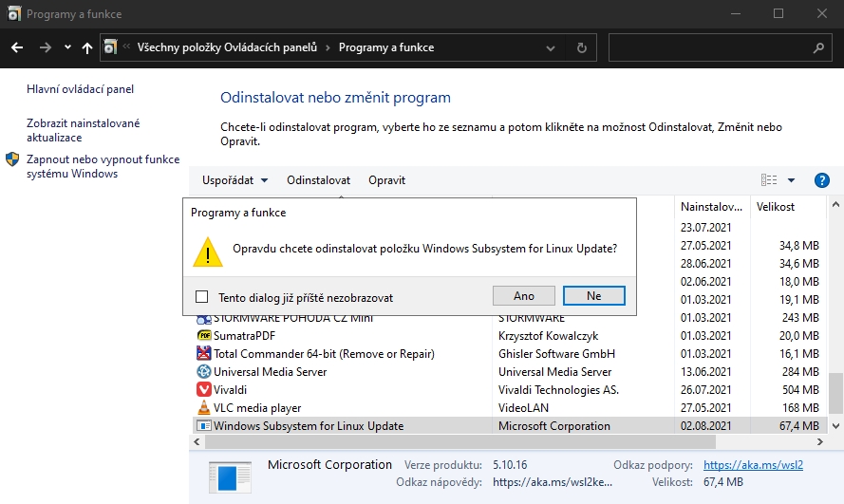Click 'Microsoft Corporation' publisher cell in list
This screenshot has height=504, width=844.
554,425
